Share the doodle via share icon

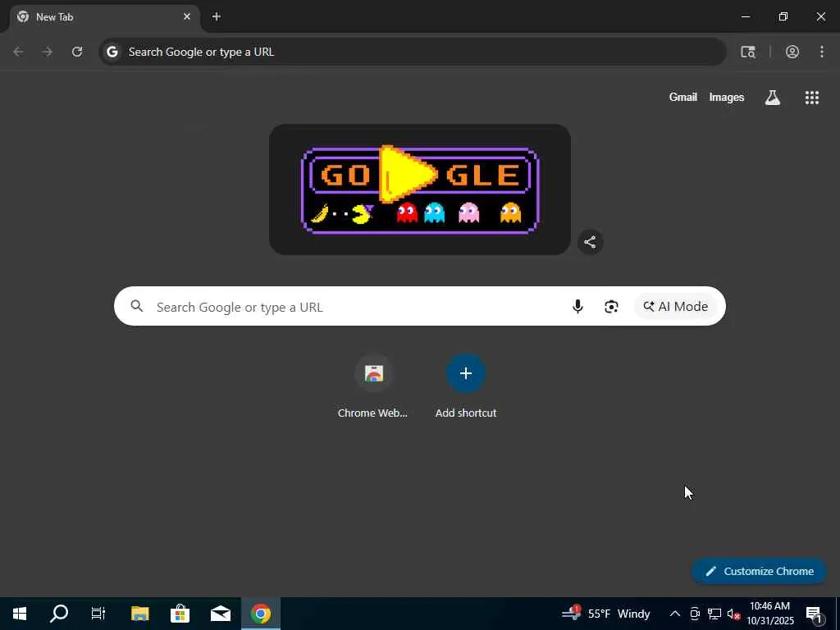point(591,242)
